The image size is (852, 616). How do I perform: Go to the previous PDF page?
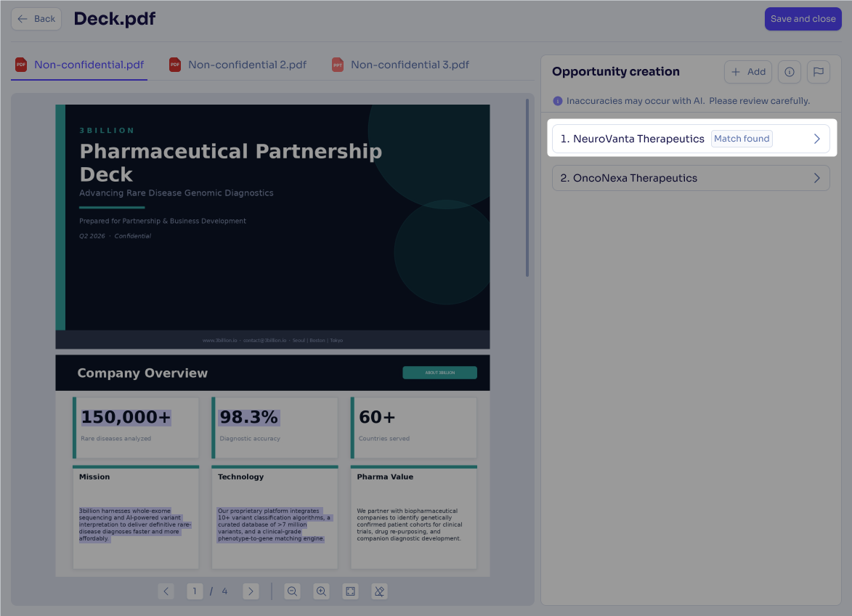[166, 591]
